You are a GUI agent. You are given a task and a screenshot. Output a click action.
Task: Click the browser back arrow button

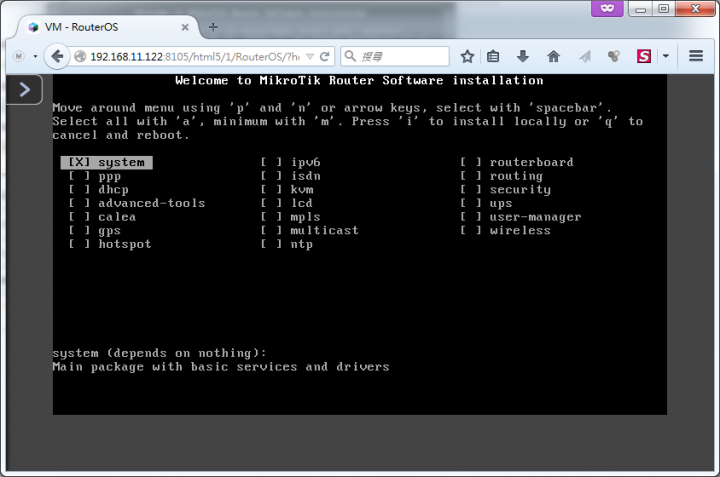pyautogui.click(x=57, y=56)
